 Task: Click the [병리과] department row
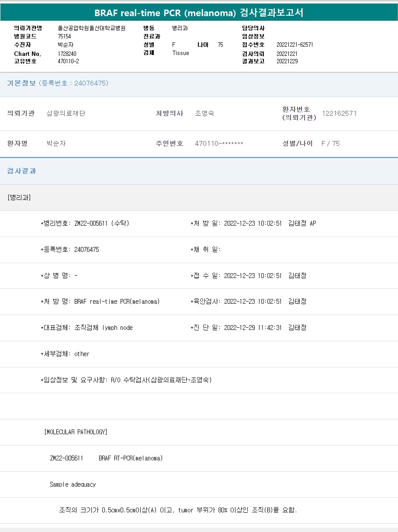pyautogui.click(x=19, y=197)
